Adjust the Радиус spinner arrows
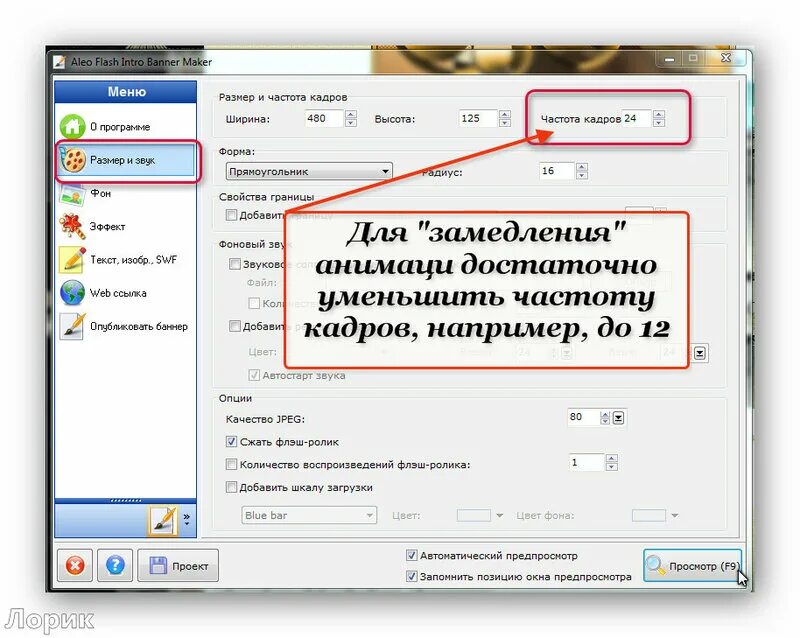 coord(582,171)
